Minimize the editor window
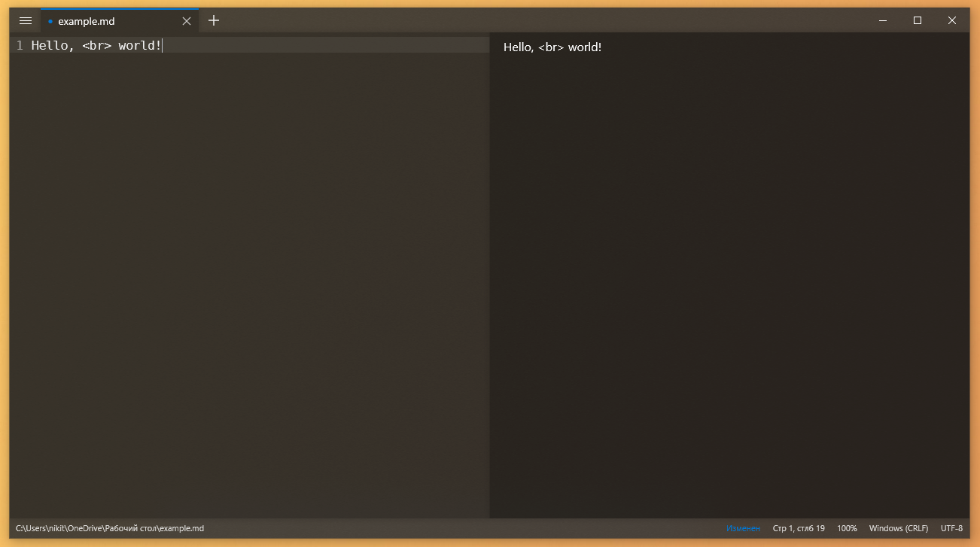980x547 pixels. (883, 20)
